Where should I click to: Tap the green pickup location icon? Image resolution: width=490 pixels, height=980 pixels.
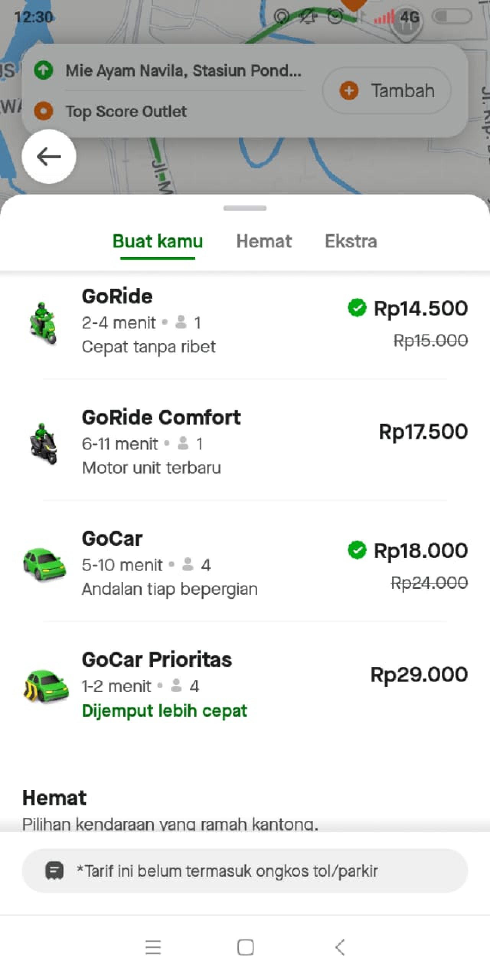point(44,70)
